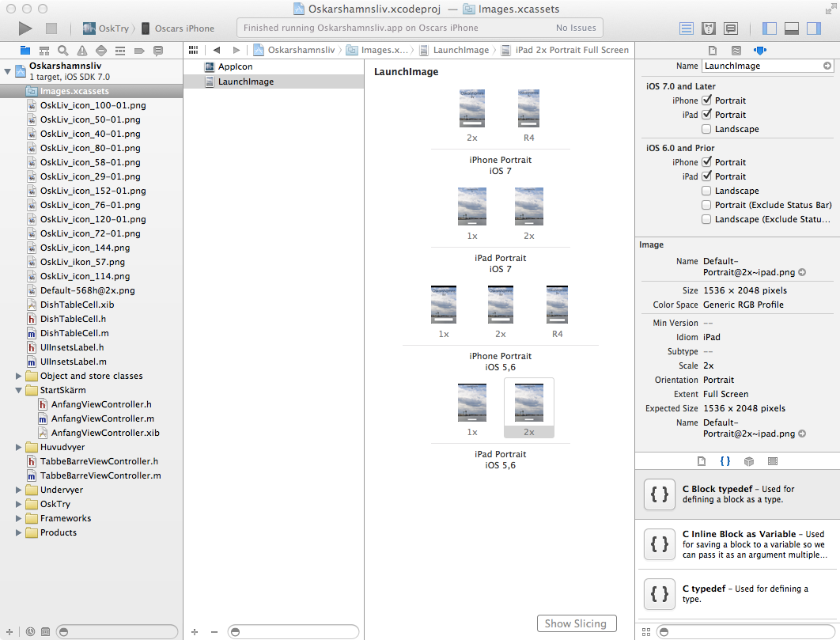This screenshot has height=640, width=840.
Task: Enable Landscape (Exclude Status Bar) checkbox
Action: pos(706,219)
